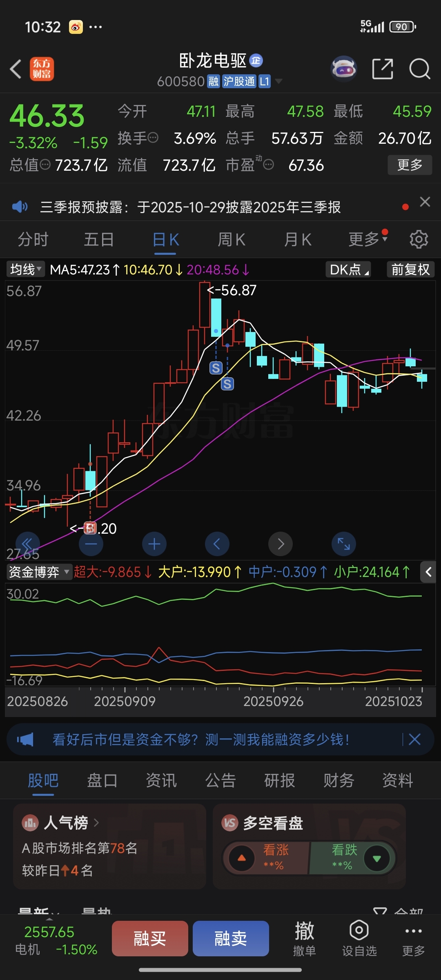This screenshot has height=980, width=441.
Task: Tap the 人气榜 chart icon
Action: click(x=30, y=823)
